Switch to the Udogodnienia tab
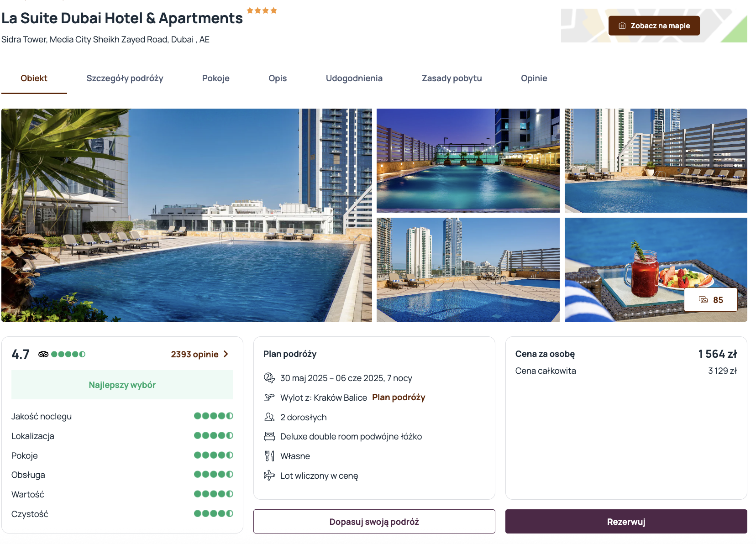 [354, 78]
